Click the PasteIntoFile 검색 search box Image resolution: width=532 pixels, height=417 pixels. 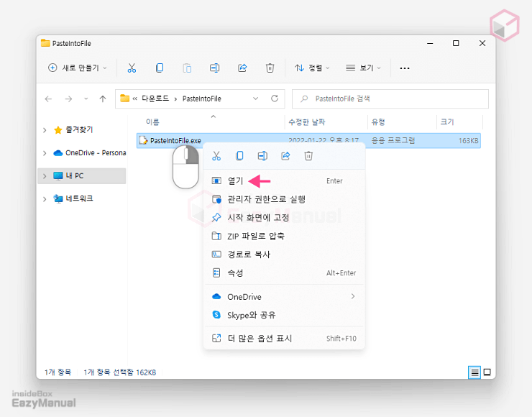coord(390,98)
